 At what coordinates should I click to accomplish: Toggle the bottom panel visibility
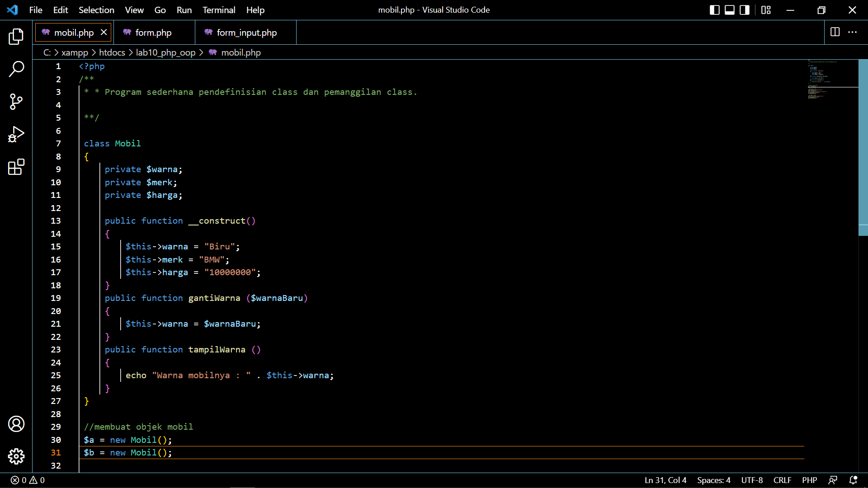pyautogui.click(x=729, y=9)
